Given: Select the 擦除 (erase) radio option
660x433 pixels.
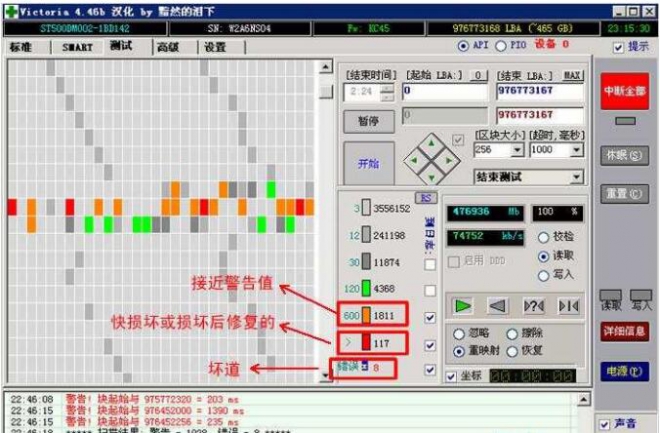Looking at the screenshot, I should coord(512,334).
